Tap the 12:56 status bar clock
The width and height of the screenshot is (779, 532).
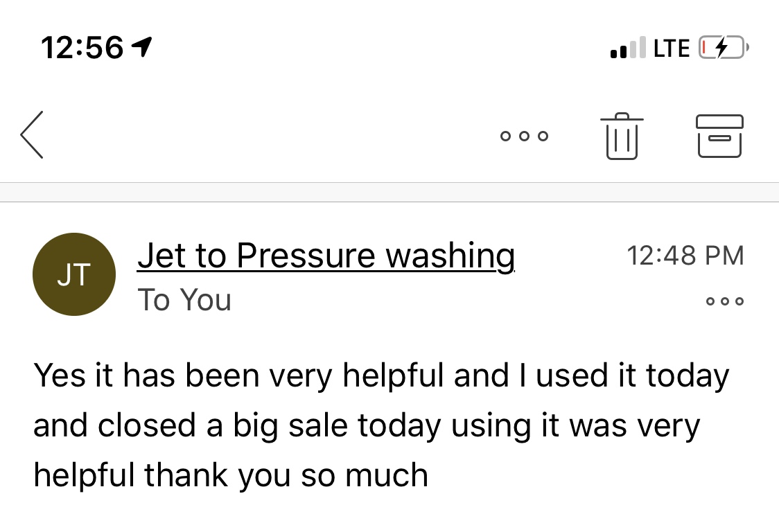pos(82,47)
